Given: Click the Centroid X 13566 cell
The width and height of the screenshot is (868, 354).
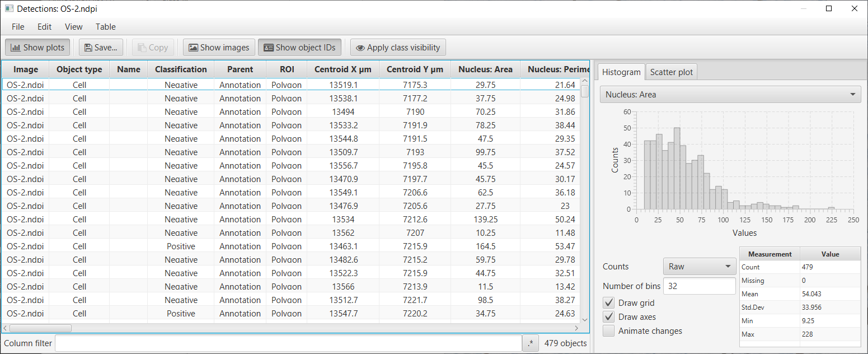Looking at the screenshot, I should (x=343, y=287).
